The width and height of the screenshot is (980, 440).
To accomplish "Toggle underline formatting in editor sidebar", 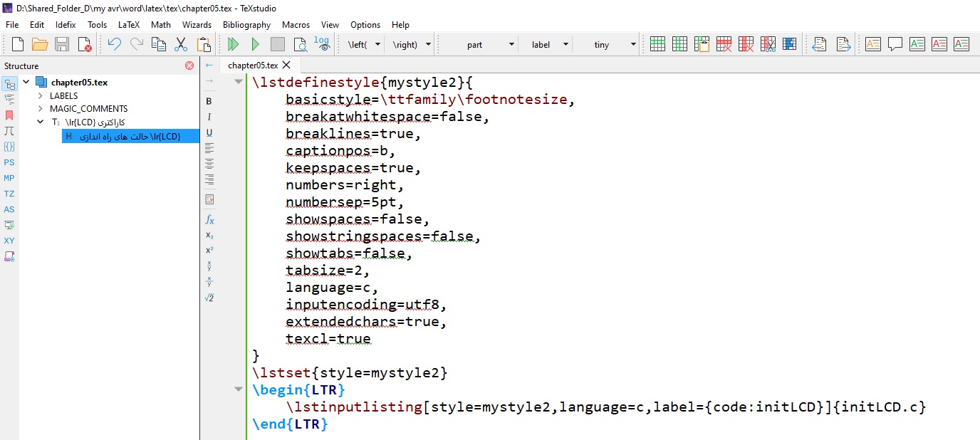I will (209, 132).
